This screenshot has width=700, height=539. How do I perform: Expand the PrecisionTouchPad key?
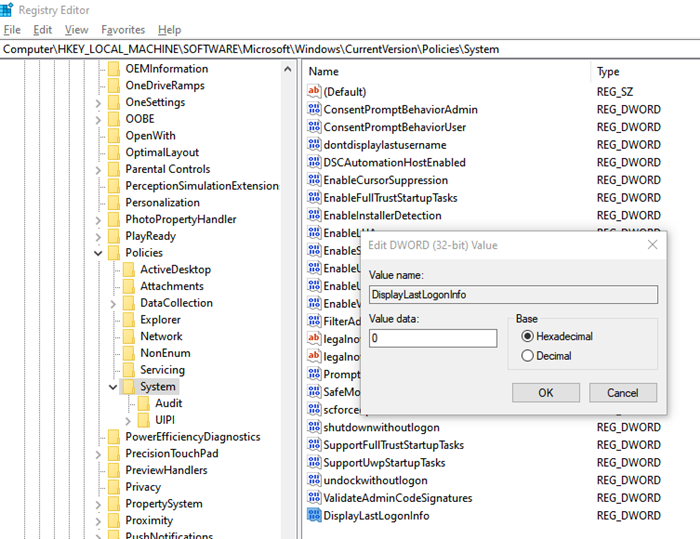click(98, 454)
